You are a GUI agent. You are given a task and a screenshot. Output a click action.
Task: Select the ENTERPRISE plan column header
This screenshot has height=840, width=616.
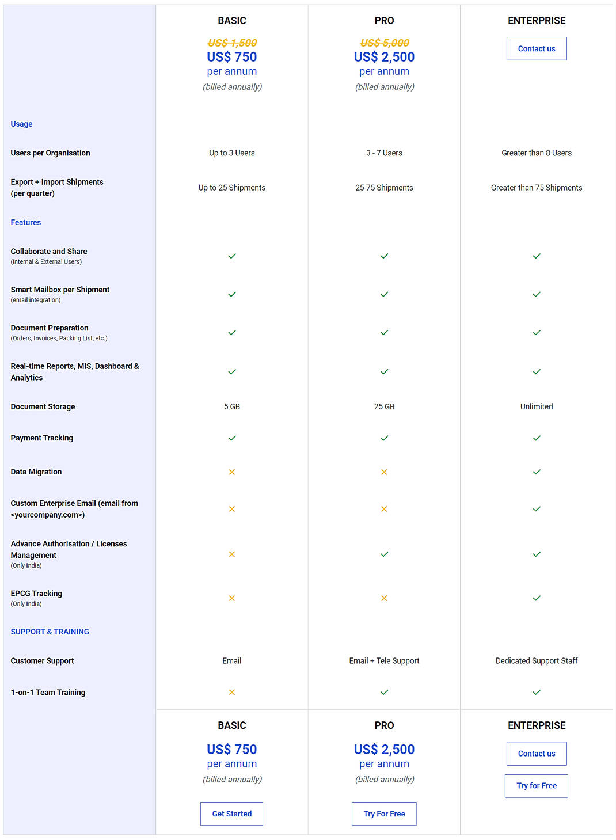536,20
